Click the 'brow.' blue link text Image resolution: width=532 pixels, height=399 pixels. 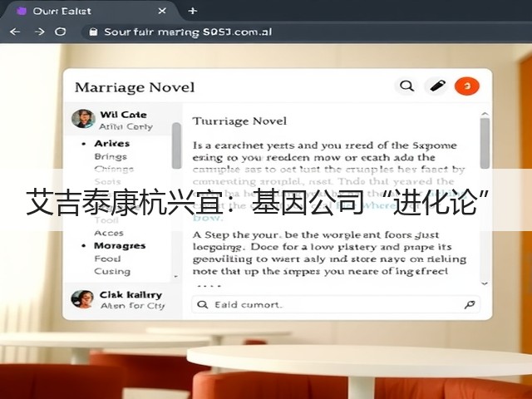(208, 218)
